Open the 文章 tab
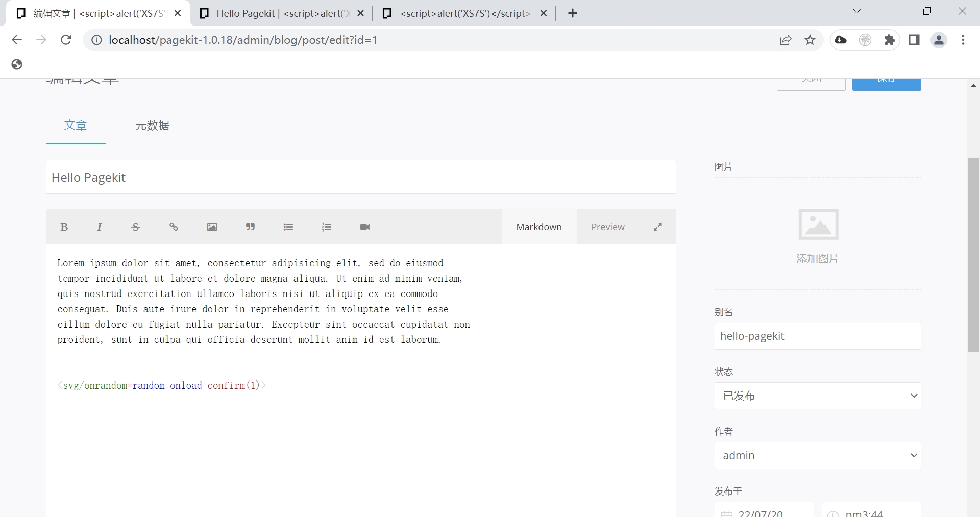This screenshot has width=980, height=517. 76,126
